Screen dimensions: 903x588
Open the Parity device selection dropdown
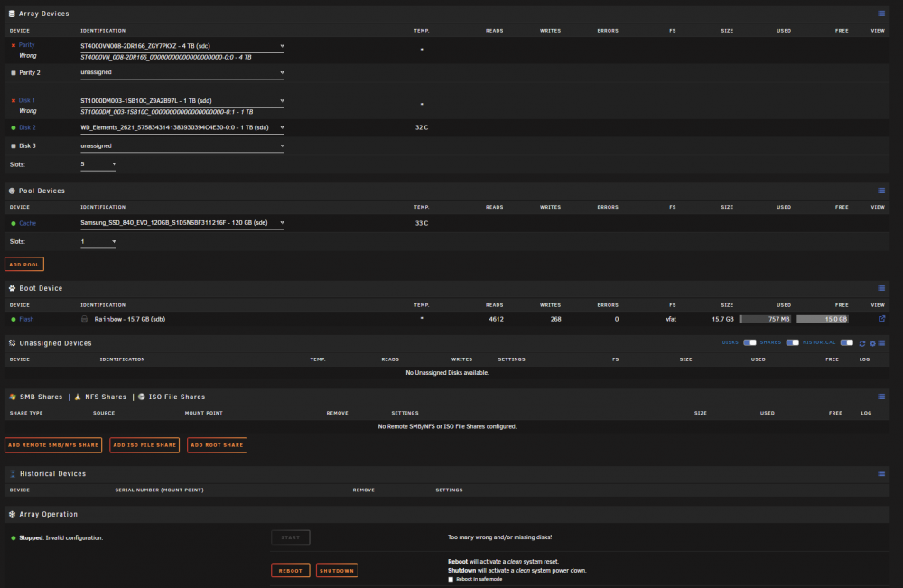[182, 46]
